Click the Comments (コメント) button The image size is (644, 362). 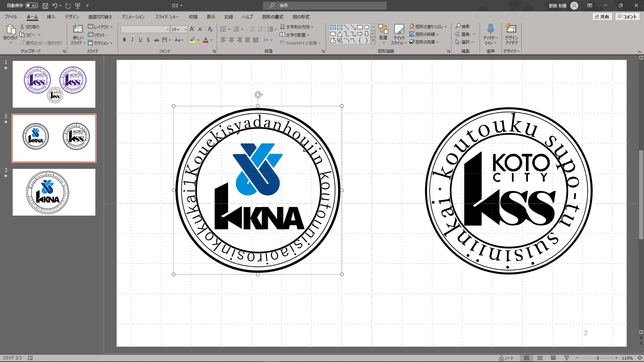coord(627,17)
